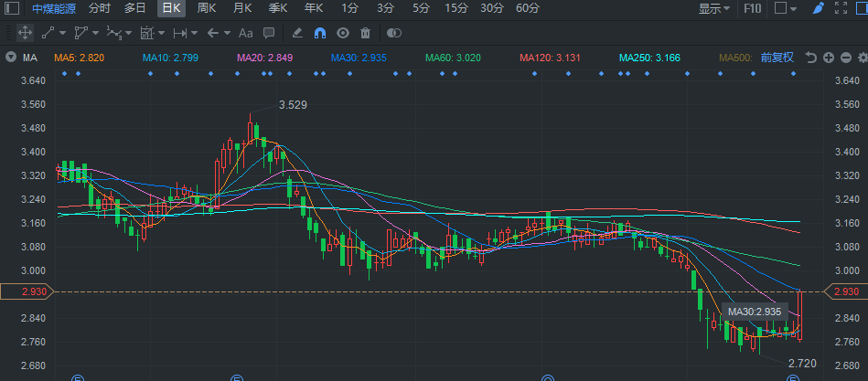Click the MA30:2.935 tooltip on chart
The height and width of the screenshot is (381, 868).
pos(755,312)
